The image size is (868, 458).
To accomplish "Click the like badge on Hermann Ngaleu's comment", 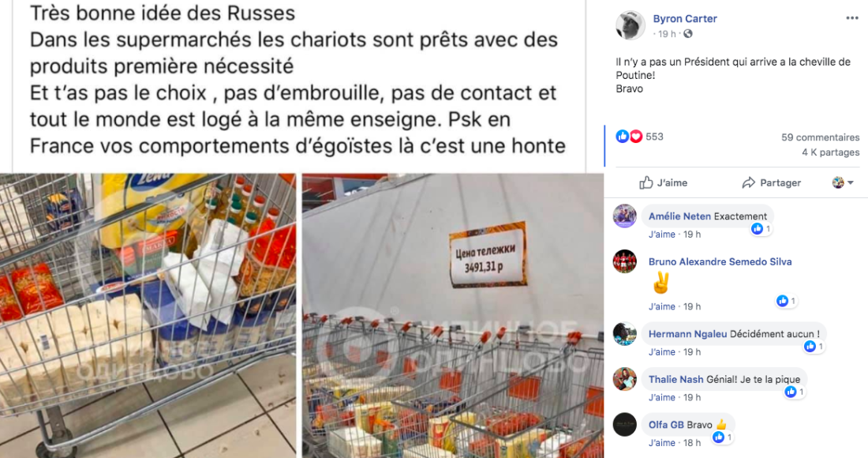I will coord(814,347).
